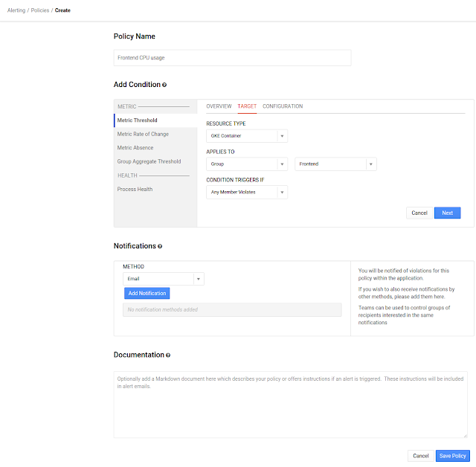Image resolution: width=476 pixels, height=467 pixels.
Task: Choose the Process Health condition
Action: [x=135, y=189]
